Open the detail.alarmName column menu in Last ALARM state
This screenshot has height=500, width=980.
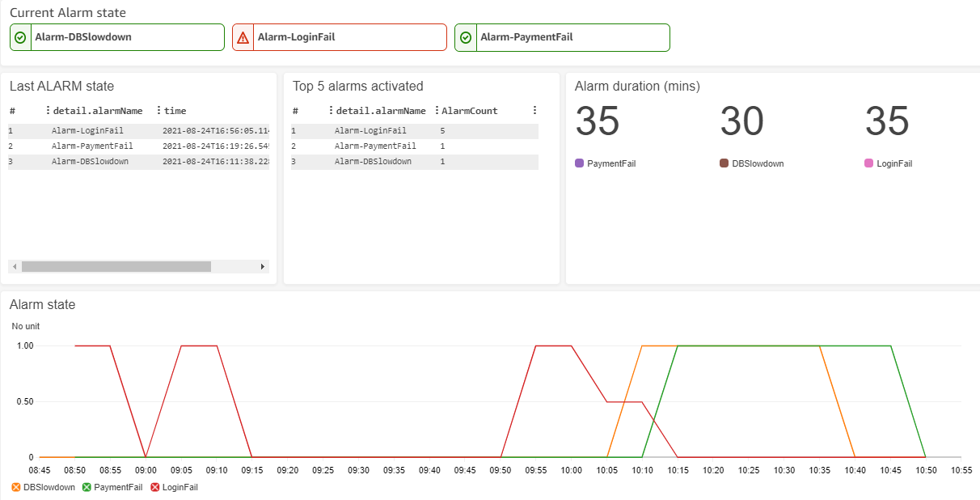pos(46,110)
